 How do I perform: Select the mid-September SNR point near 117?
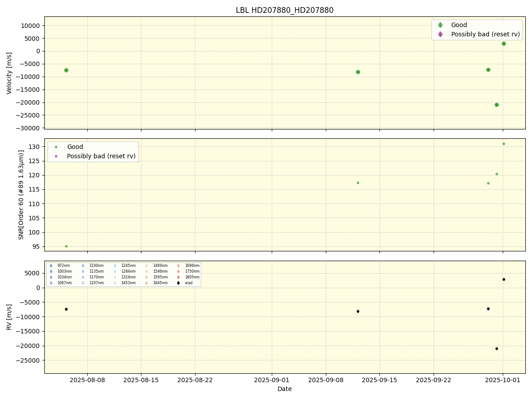pos(358,183)
